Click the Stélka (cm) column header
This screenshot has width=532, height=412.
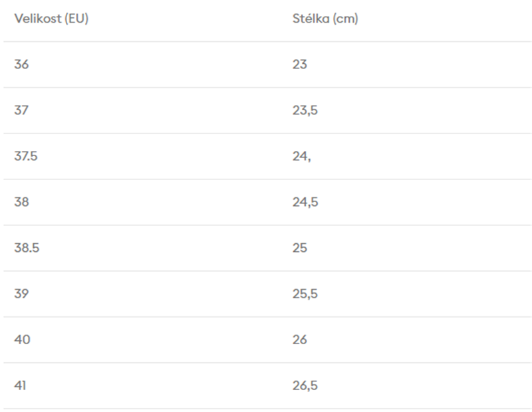tap(325, 19)
